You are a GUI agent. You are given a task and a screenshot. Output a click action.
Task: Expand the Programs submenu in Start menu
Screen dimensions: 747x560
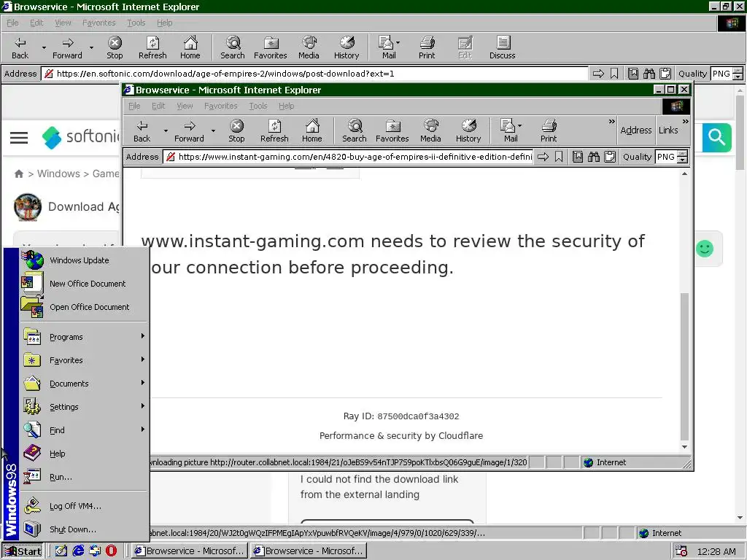pos(84,337)
